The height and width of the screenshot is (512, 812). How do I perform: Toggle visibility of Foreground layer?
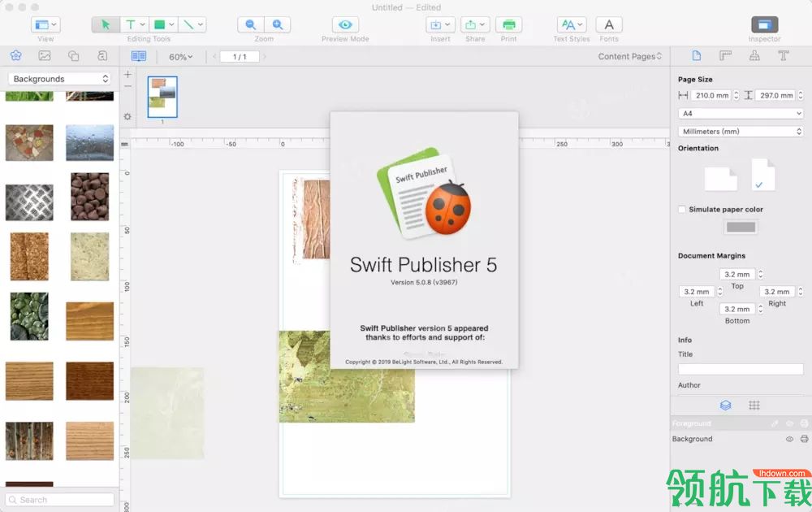click(789, 423)
